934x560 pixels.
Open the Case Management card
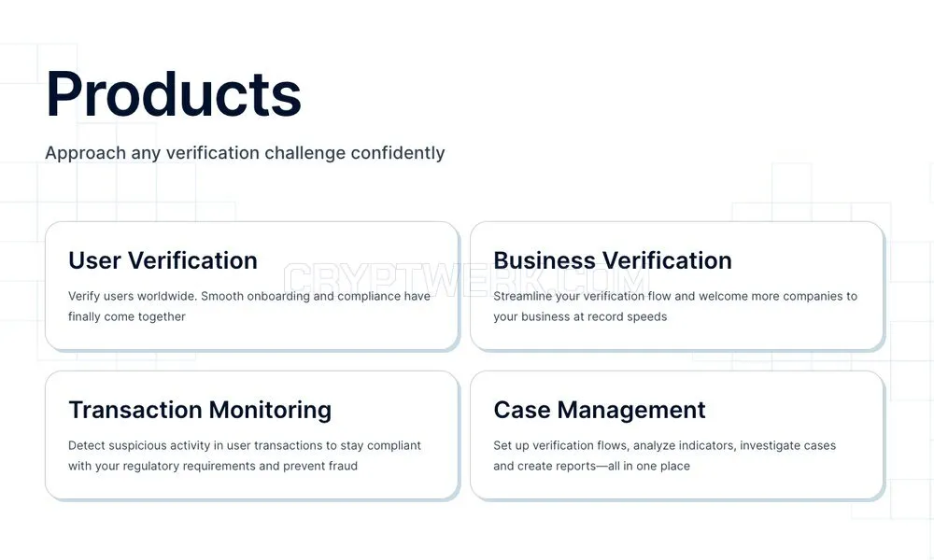pyautogui.click(x=676, y=435)
